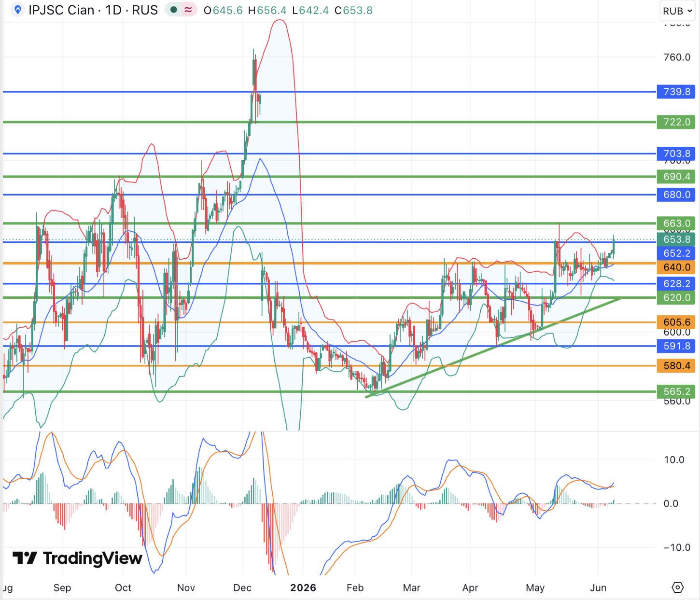Click the 580.4 orange price label
Image resolution: width=700 pixels, height=600 pixels.
[676, 366]
